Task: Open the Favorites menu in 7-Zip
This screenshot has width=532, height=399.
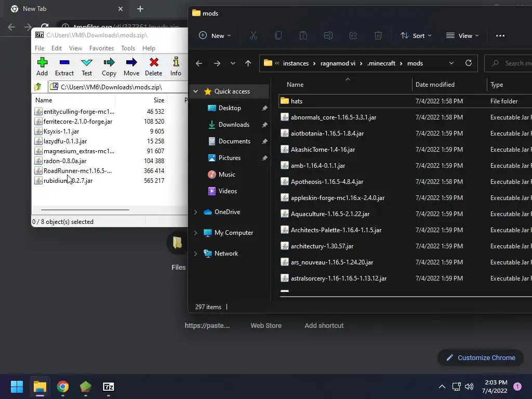Action: [101, 48]
